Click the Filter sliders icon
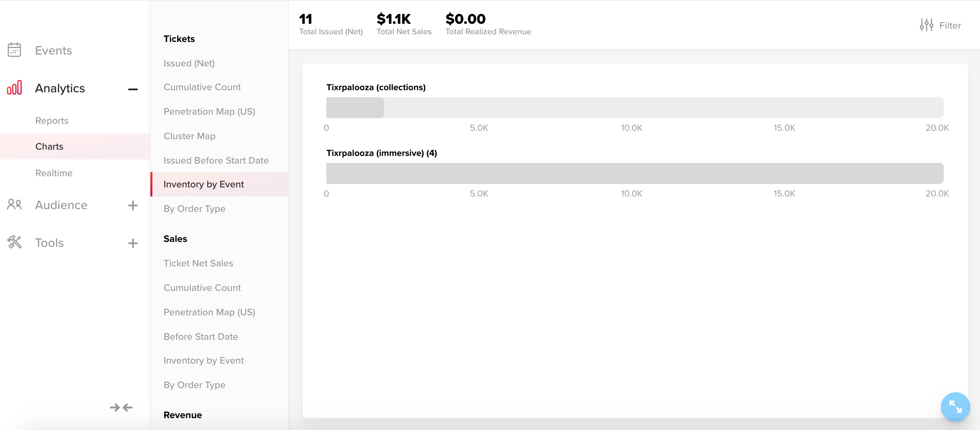Screen dimensions: 980x430 (927, 25)
